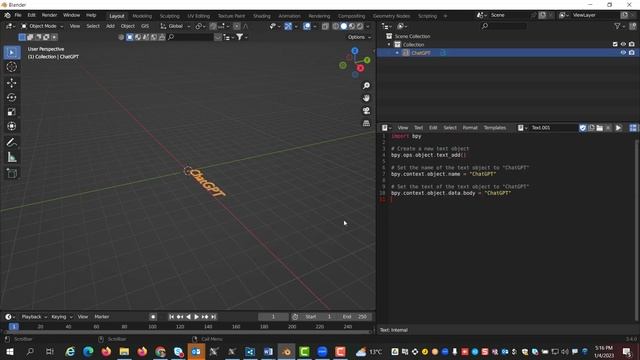Click the current frame field showing 1
The image size is (640, 360).
(273, 317)
